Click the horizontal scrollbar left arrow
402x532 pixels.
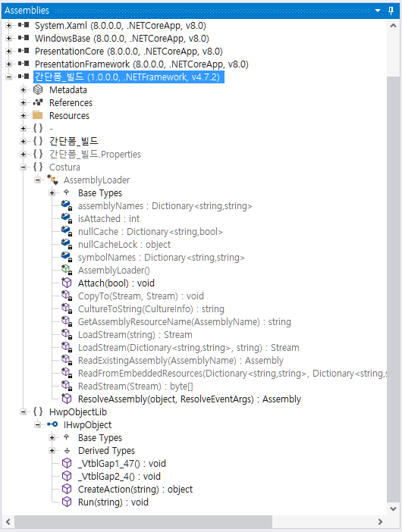pos(8,521)
